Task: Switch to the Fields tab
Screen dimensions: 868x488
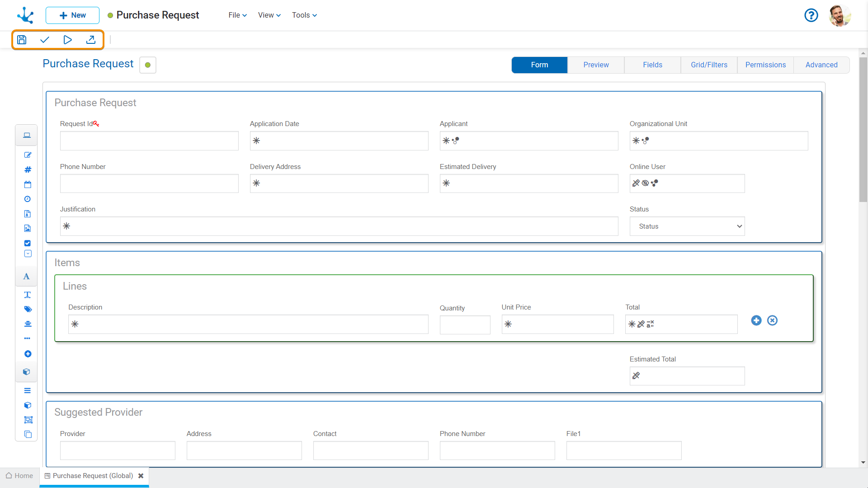Action: [651, 65]
